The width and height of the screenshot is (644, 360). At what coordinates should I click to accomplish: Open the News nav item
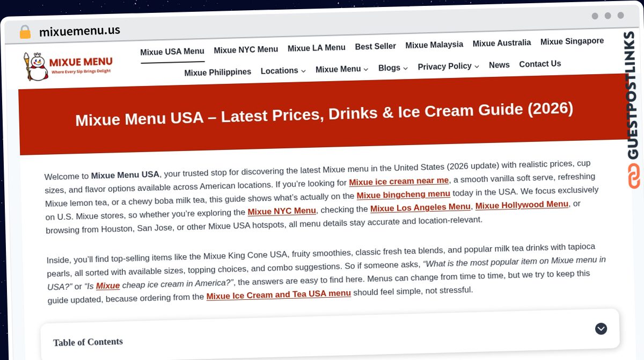click(x=499, y=65)
